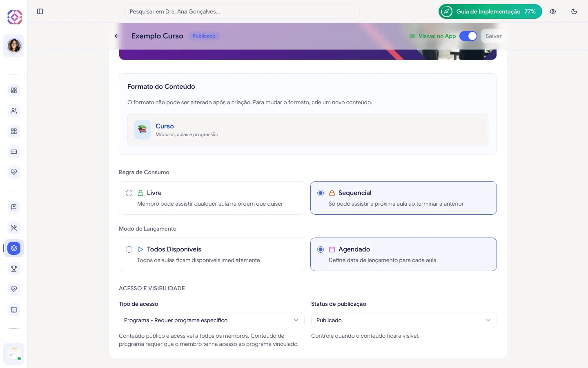588x368 pixels.
Task: Click the Regra de Consumo label
Action: click(144, 172)
